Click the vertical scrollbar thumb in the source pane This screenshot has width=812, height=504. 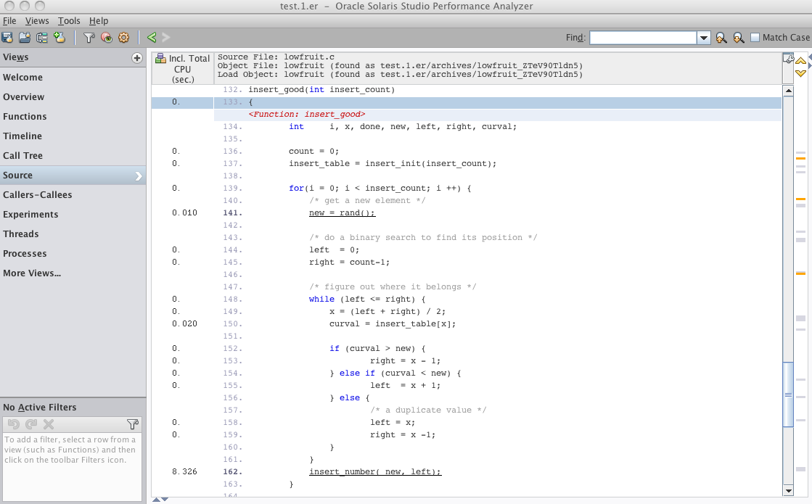point(788,394)
